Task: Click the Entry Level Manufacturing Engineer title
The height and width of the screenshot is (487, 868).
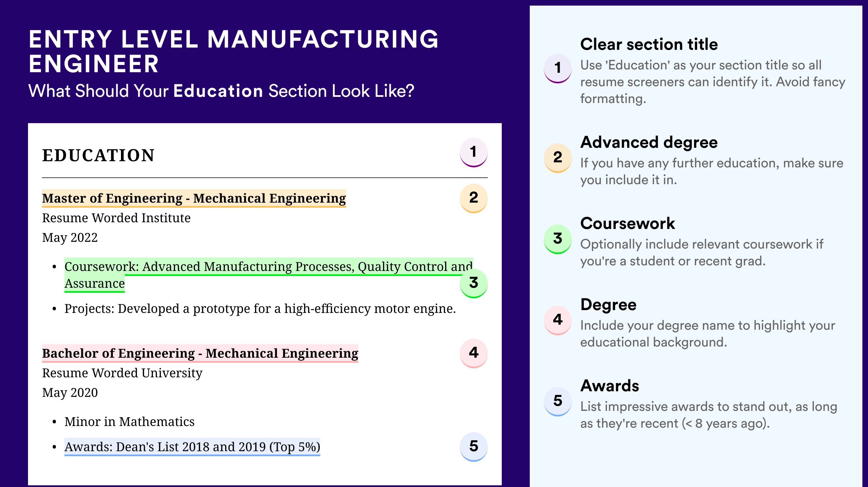Action: (234, 51)
